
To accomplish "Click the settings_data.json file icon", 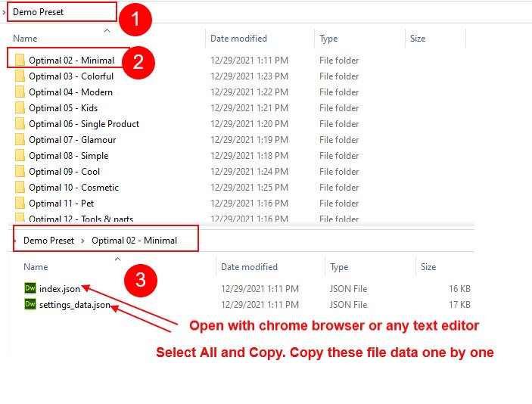I will (30, 304).
